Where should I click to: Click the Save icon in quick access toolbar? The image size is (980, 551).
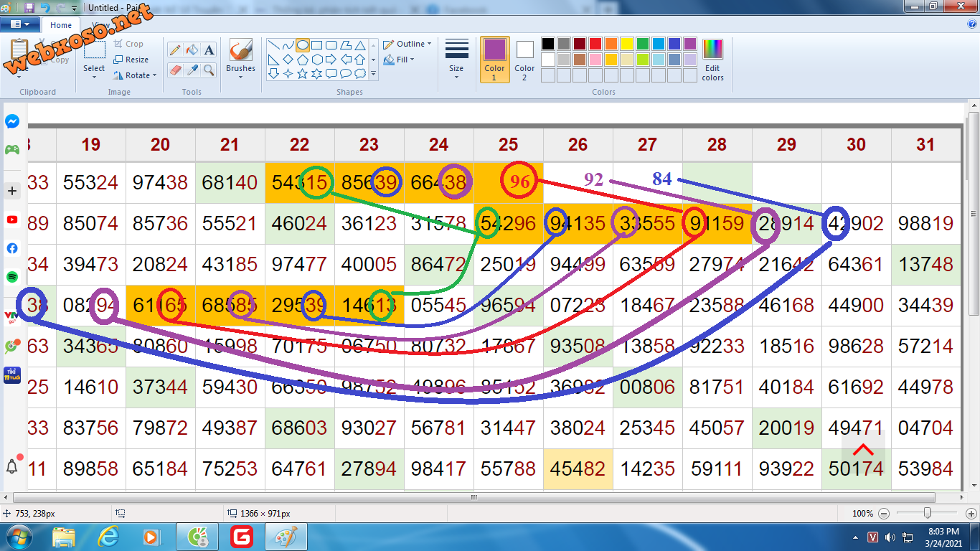tap(29, 7)
